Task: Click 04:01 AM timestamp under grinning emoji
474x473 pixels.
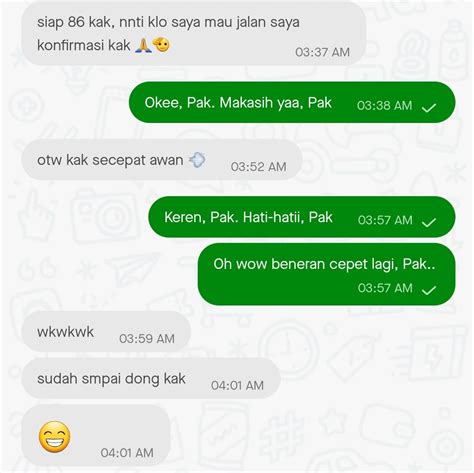Action: tap(127, 453)
